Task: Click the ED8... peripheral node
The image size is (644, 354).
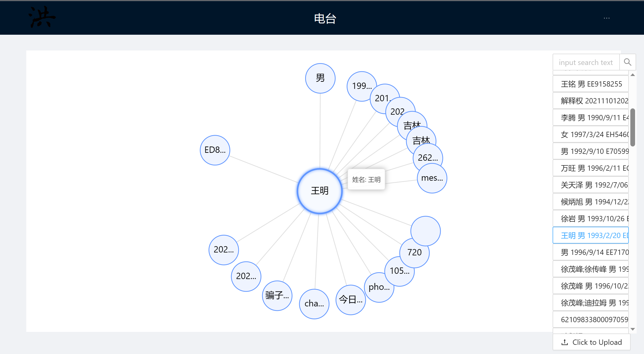Action: (213, 150)
